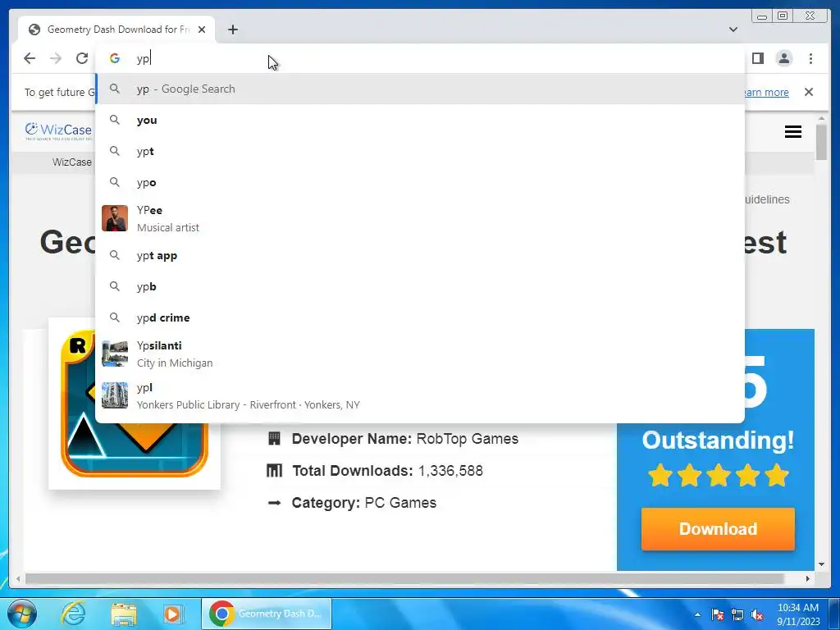Reload the page with the refresh icon
The image size is (840, 630).
[82, 58]
